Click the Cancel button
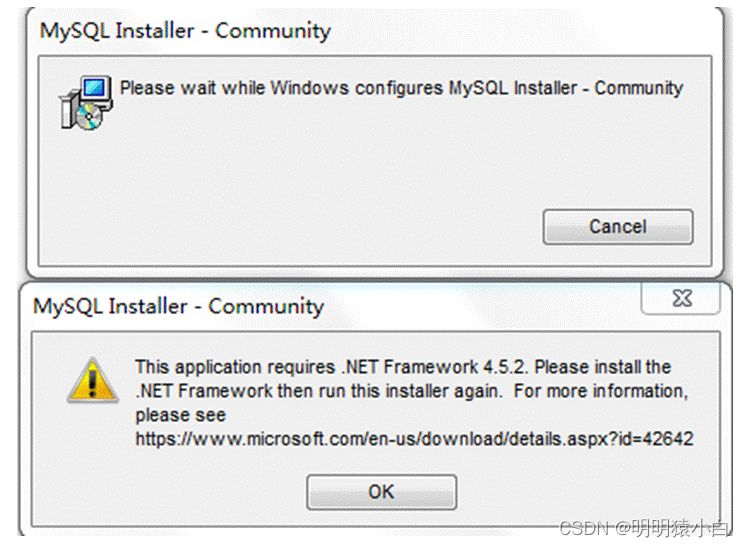 coord(617,227)
